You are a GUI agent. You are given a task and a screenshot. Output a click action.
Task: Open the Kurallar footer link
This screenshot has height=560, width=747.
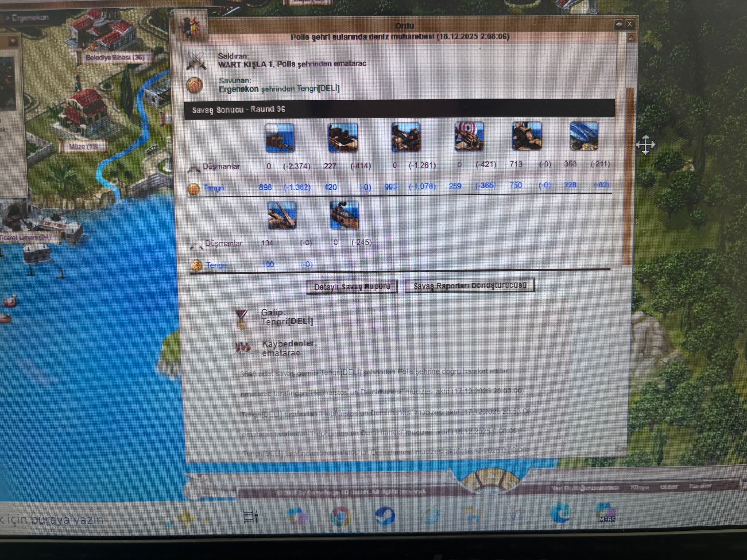[700, 486]
